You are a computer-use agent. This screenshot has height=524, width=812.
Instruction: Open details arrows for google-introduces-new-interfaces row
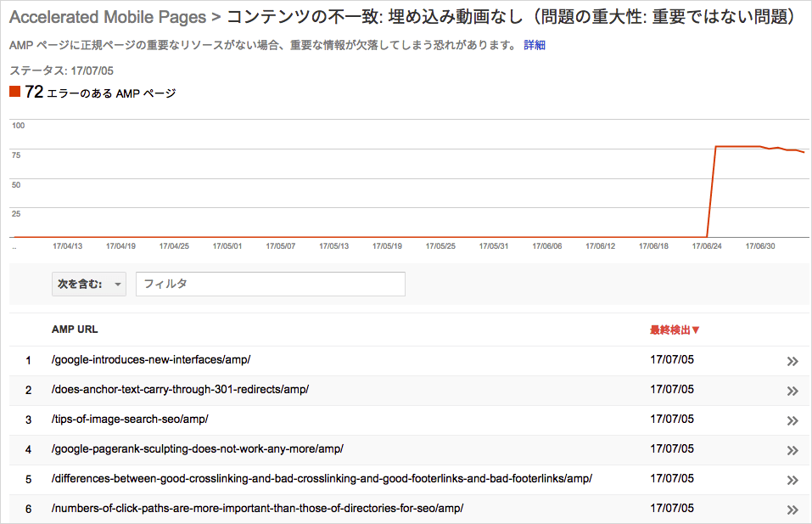(792, 361)
